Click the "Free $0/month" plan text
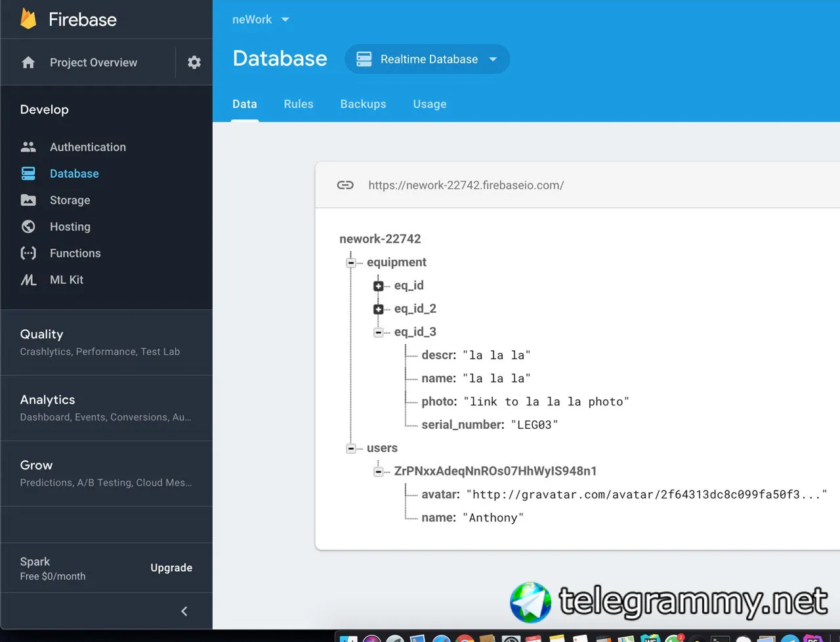Image resolution: width=840 pixels, height=642 pixels. [52, 576]
